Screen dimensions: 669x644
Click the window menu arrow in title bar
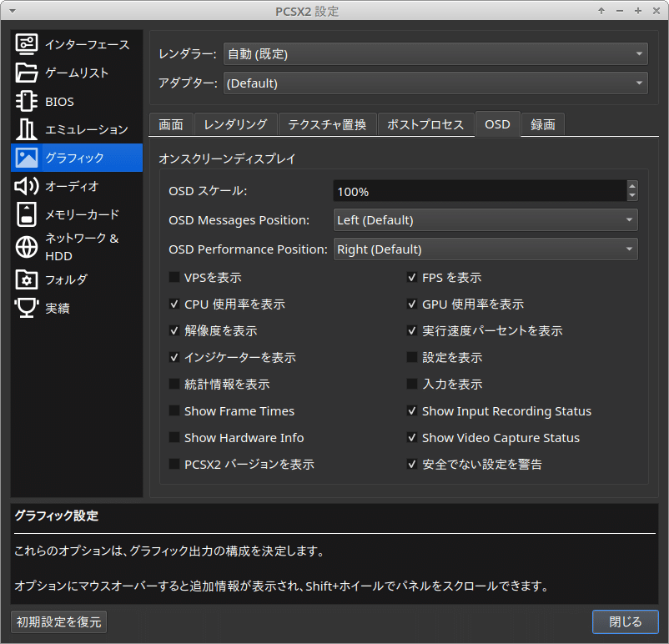click(x=13, y=11)
